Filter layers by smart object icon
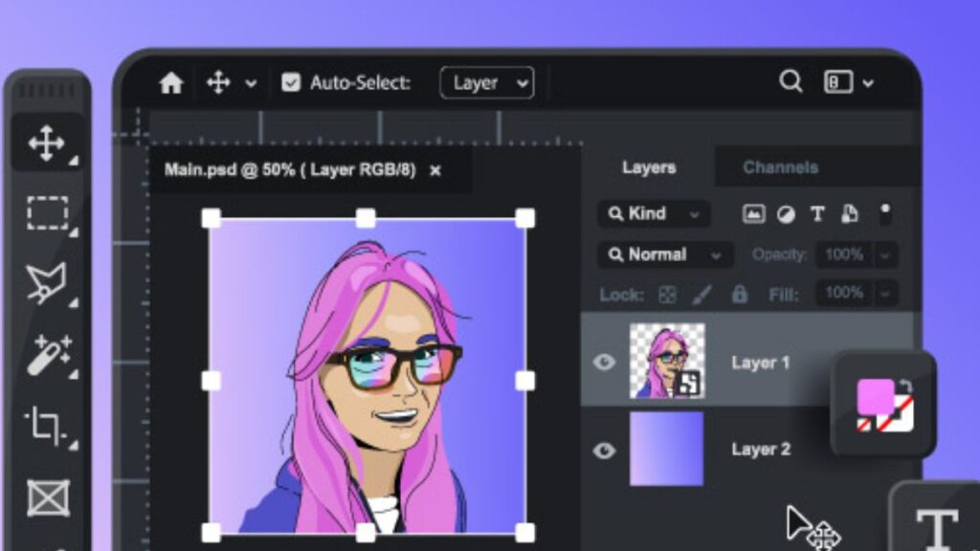 850,213
